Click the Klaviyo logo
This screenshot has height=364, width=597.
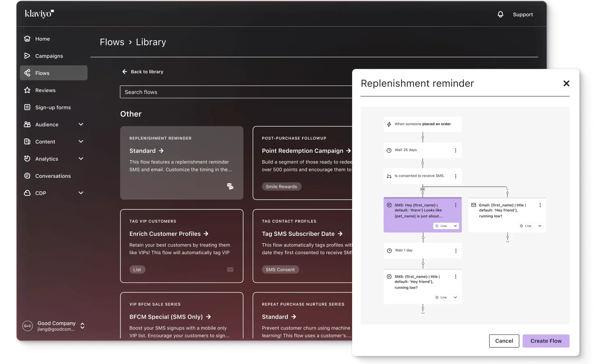(39, 14)
